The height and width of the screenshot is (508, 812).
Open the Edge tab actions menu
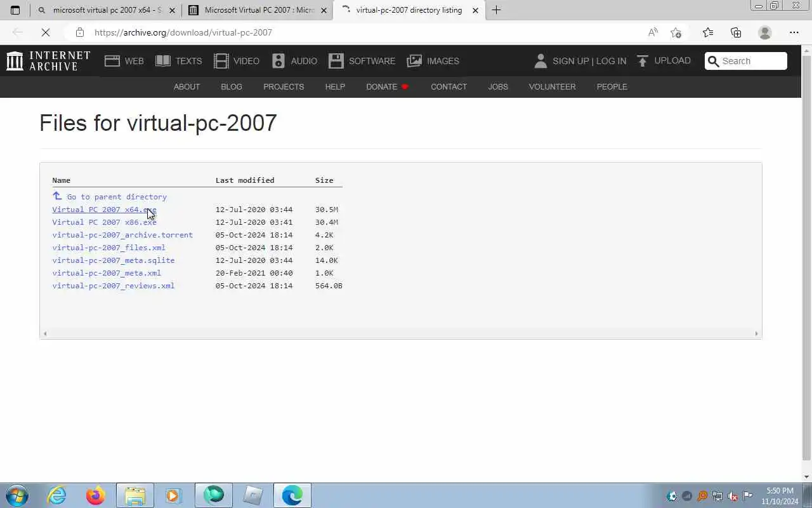click(x=15, y=10)
